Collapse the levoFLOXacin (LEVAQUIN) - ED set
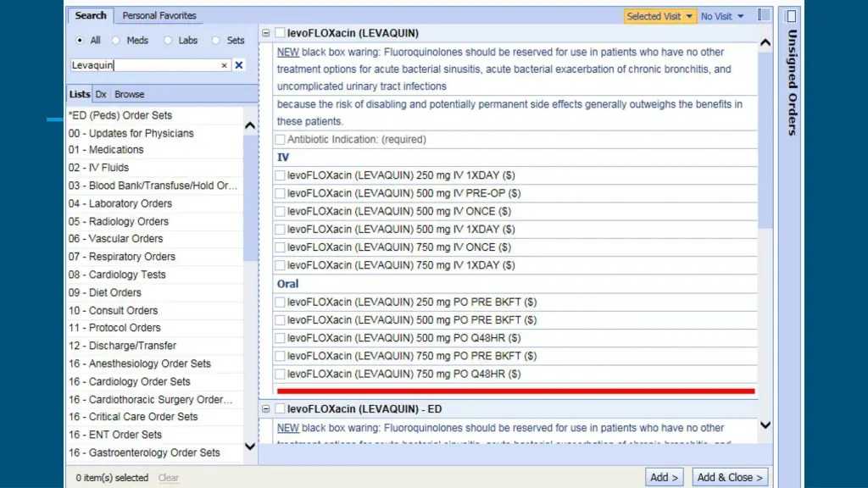Screen dimensions: 868x488 coord(265,409)
